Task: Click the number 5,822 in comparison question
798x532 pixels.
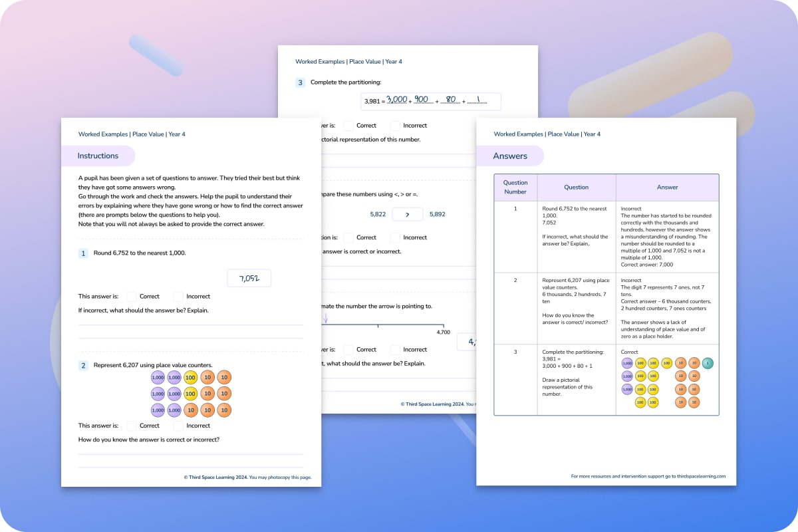Action: click(378, 215)
